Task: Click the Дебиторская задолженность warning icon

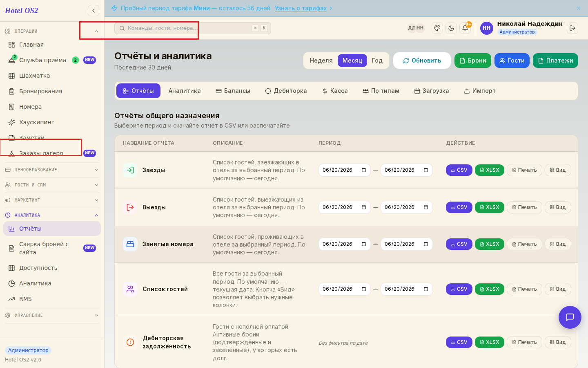Action: pyautogui.click(x=130, y=342)
